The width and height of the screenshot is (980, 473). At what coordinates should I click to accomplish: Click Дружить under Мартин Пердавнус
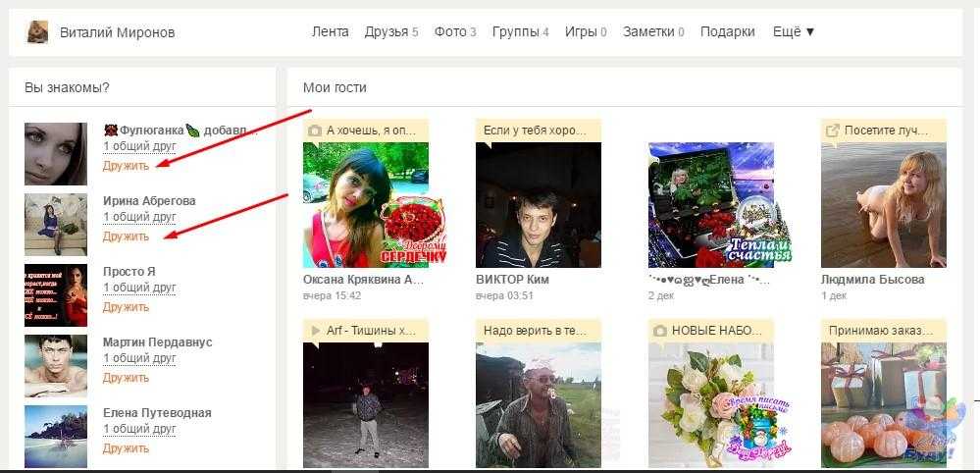tap(126, 378)
